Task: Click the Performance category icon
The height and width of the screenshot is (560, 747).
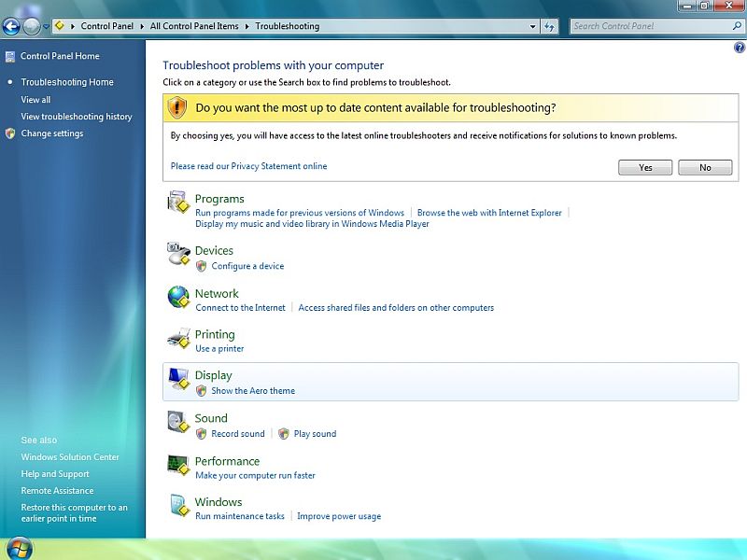Action: tap(177, 465)
